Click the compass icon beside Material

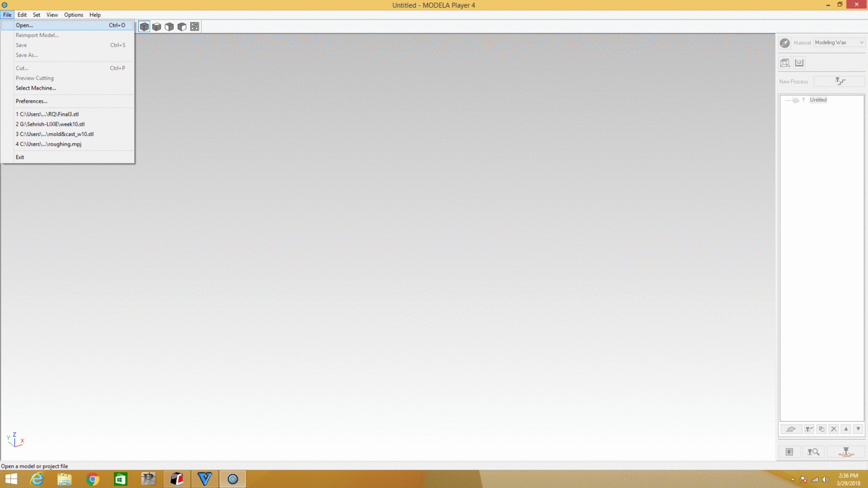[x=785, y=43]
